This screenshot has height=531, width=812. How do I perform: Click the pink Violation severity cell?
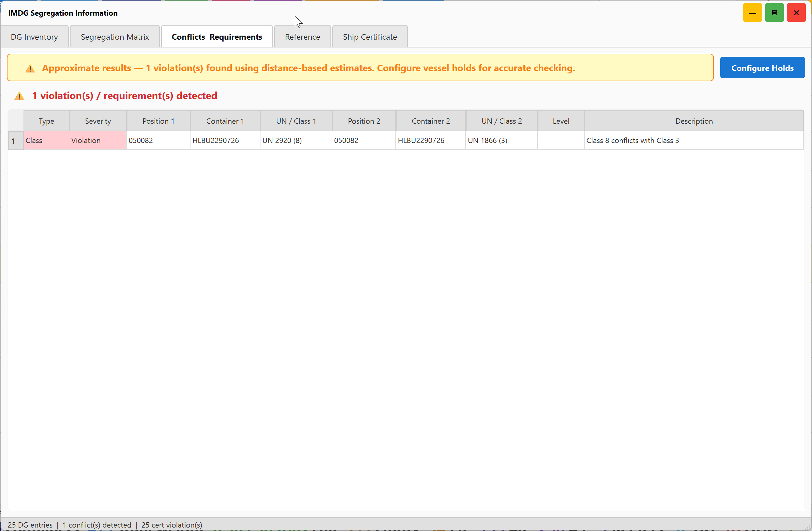click(x=98, y=141)
